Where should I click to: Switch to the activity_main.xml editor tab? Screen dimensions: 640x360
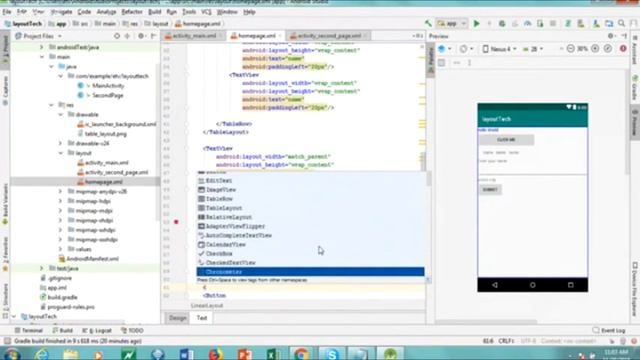193,36
